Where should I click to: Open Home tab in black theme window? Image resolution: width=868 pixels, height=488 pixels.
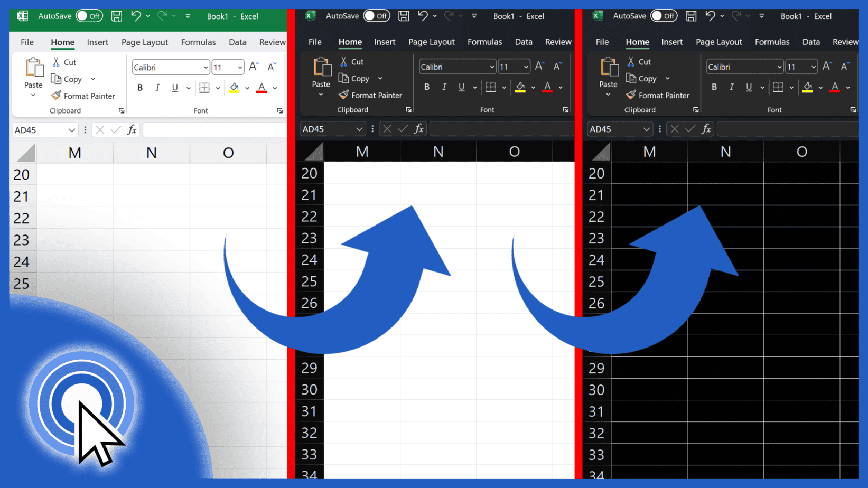(x=637, y=42)
